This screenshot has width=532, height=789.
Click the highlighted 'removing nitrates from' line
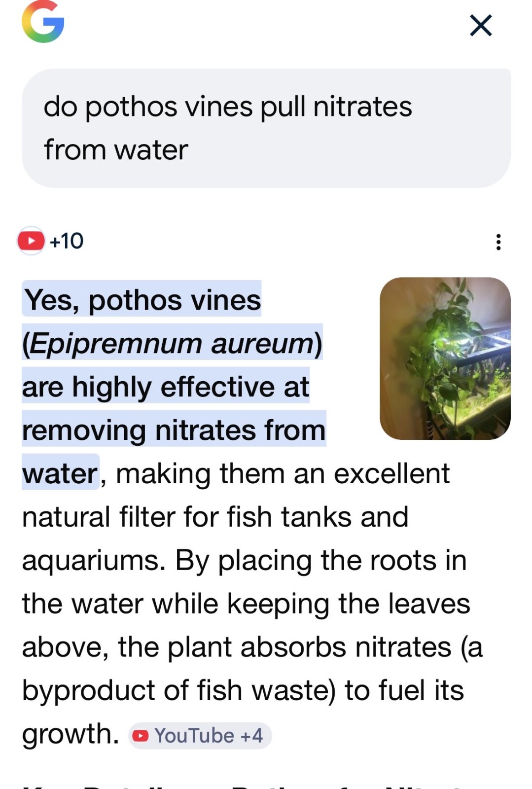(174, 430)
